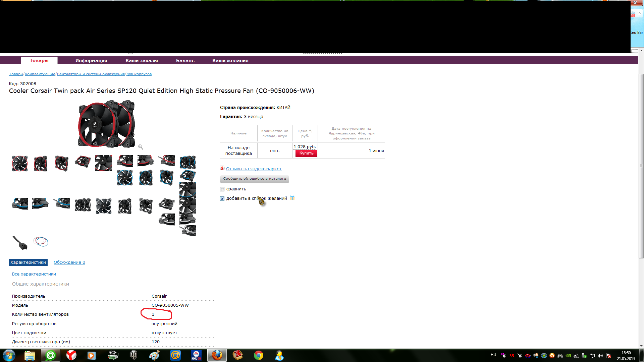Open the Paint palette taskbar icon
This screenshot has height=362, width=644.
click(154, 355)
